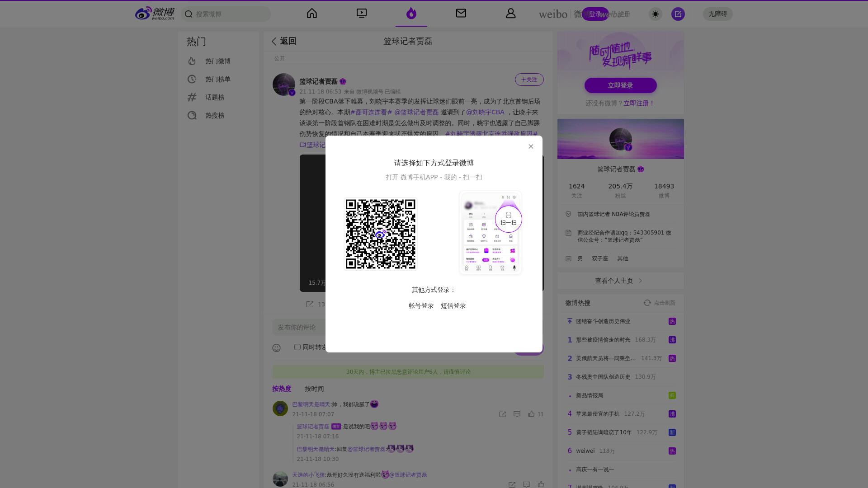Image resolution: width=868 pixels, height=488 pixels.
Task: Sort comments by 按热度
Action: click(282, 389)
